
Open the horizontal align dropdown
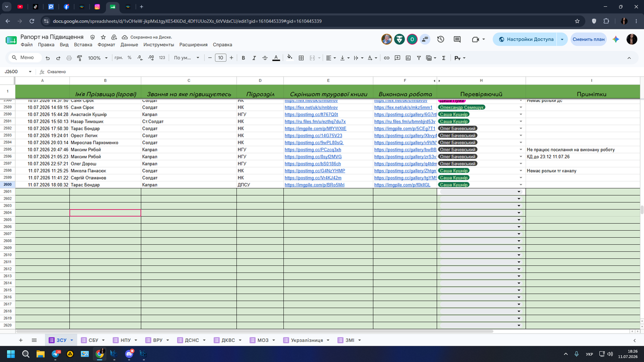click(x=330, y=58)
